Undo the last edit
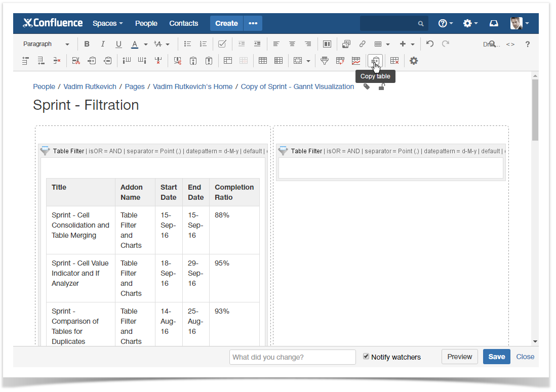This screenshot has height=392, width=556. click(430, 43)
